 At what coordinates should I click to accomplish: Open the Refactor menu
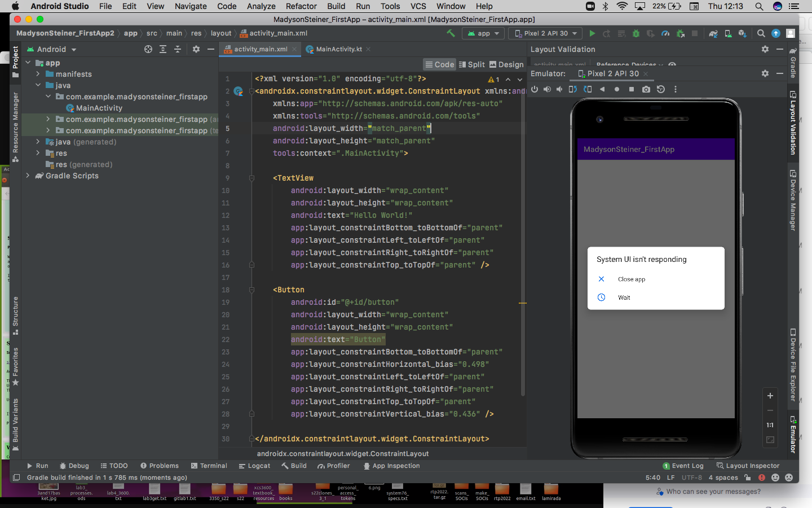[x=301, y=6]
